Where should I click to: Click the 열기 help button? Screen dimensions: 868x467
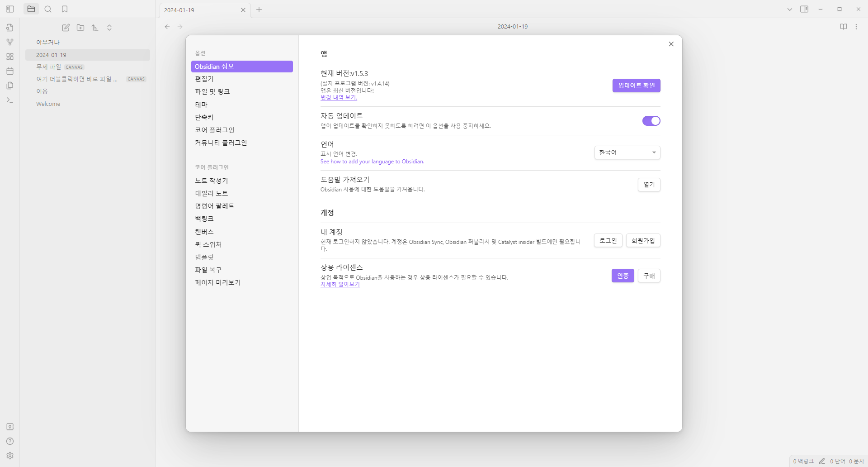point(649,185)
